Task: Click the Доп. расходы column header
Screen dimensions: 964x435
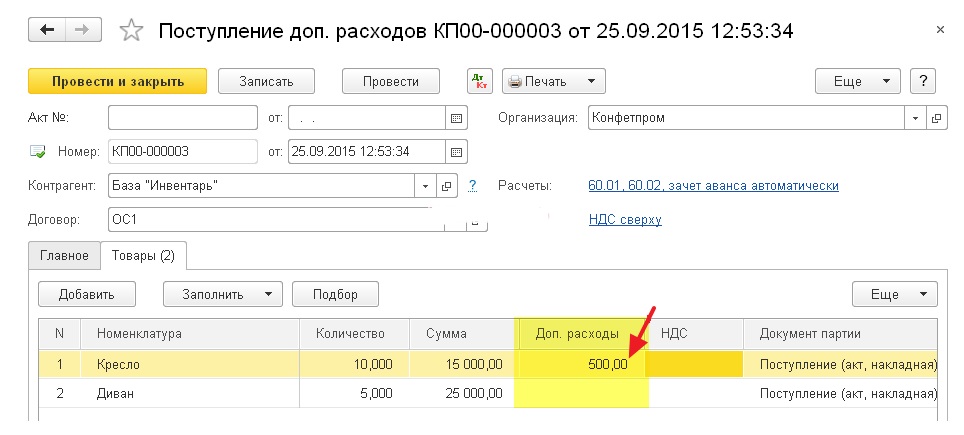Action: (582, 334)
